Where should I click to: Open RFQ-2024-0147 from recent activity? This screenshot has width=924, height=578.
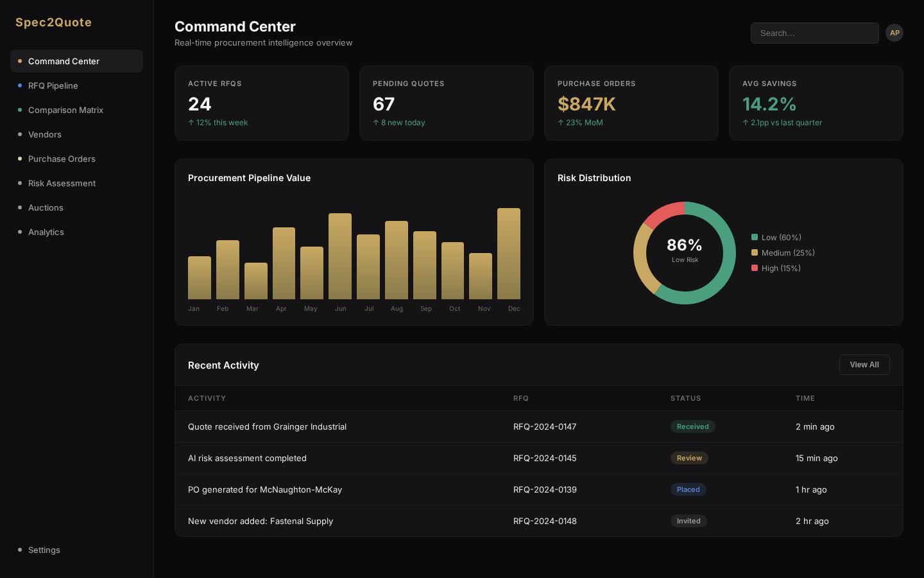coord(544,426)
